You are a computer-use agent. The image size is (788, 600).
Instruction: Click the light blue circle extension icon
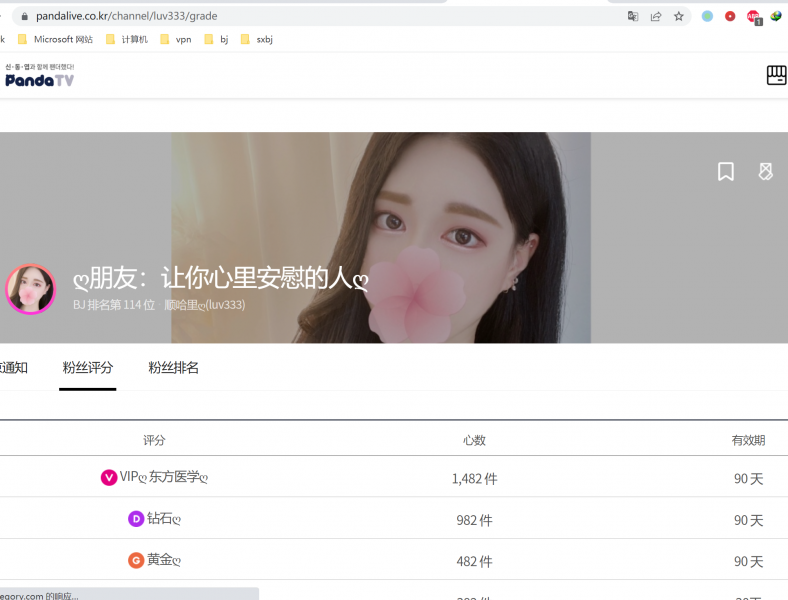point(707,16)
